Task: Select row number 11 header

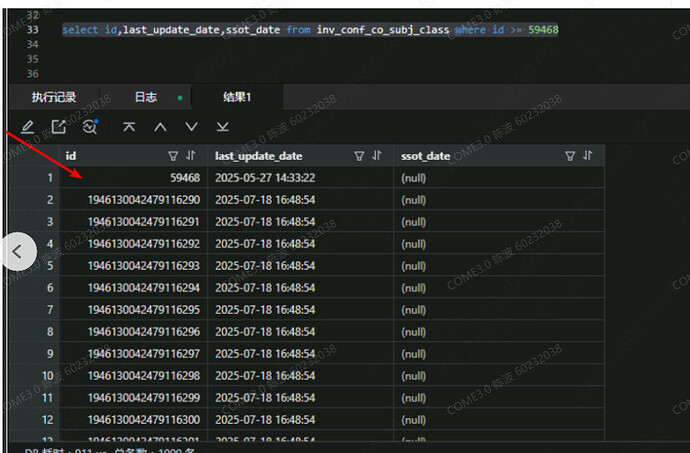Action: point(34,398)
